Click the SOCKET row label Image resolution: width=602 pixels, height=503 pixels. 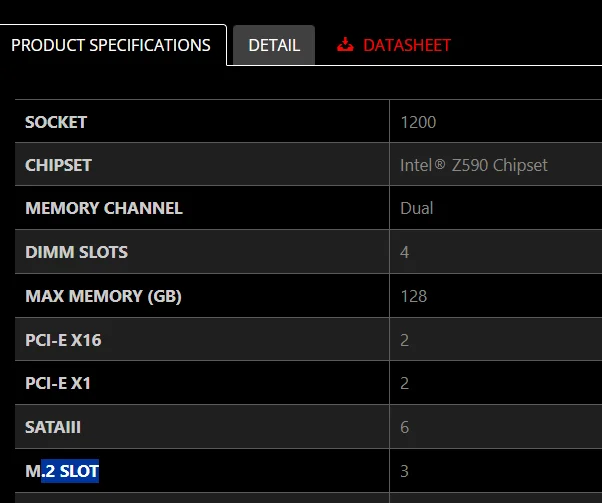click(56, 122)
